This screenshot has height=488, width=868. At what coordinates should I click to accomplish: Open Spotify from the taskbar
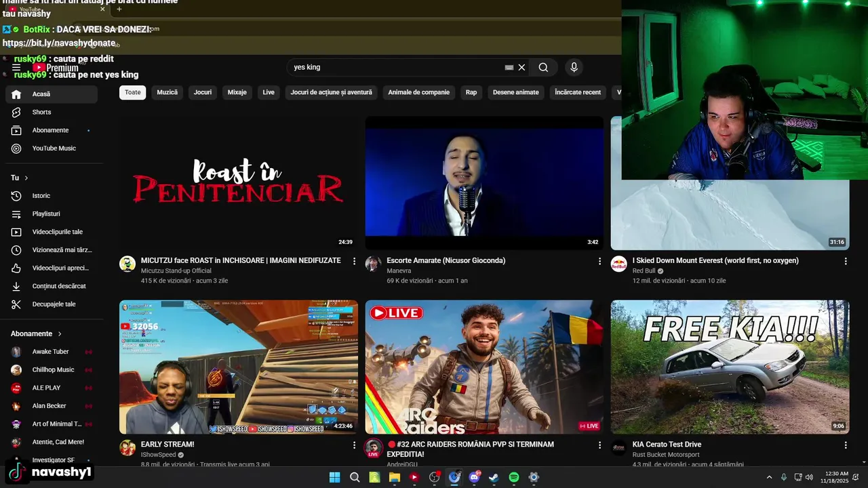(514, 477)
